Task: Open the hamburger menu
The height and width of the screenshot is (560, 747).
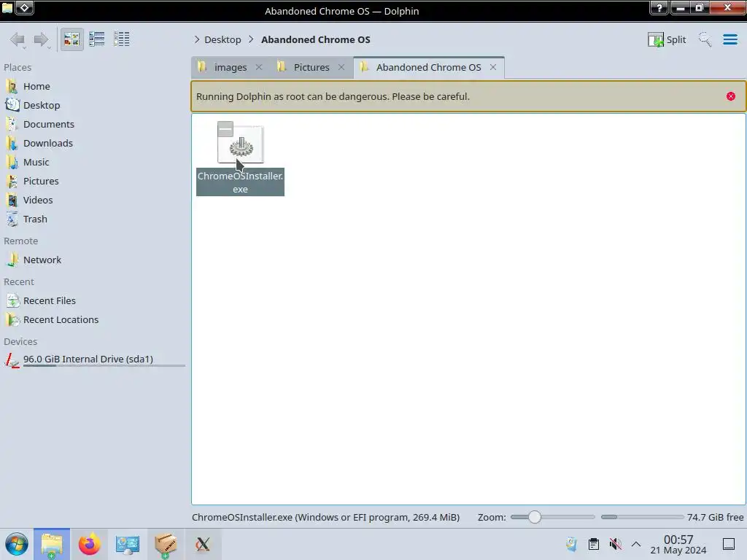Action: tap(729, 39)
